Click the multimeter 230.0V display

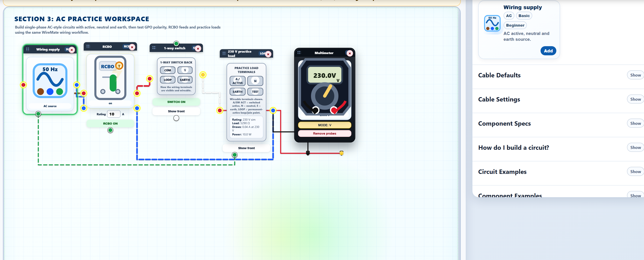pyautogui.click(x=324, y=75)
